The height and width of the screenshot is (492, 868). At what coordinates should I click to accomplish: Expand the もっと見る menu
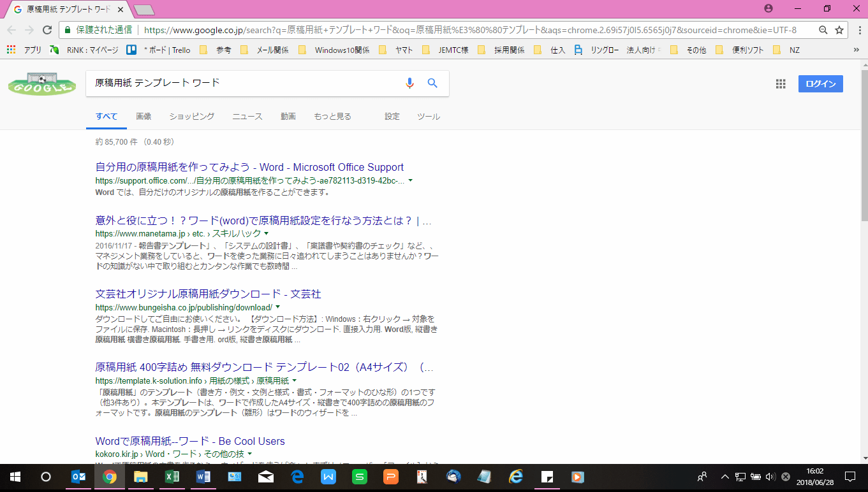(332, 117)
